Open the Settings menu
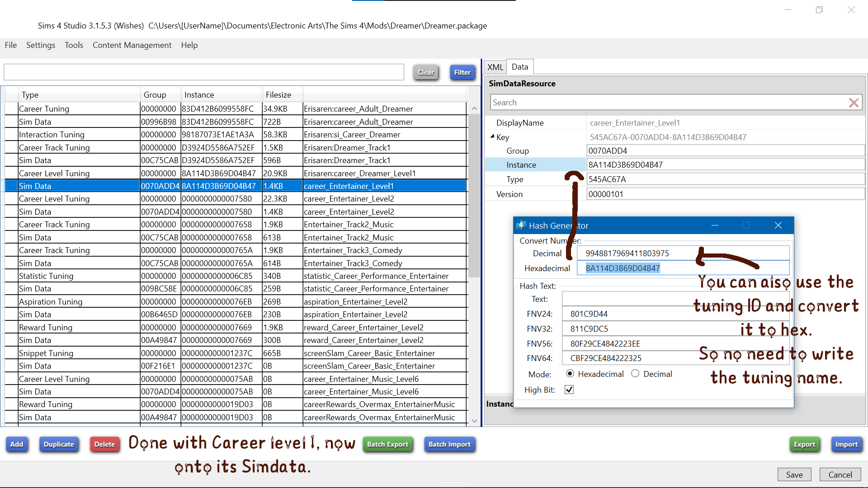Image resolution: width=868 pixels, height=488 pixels. [x=41, y=45]
